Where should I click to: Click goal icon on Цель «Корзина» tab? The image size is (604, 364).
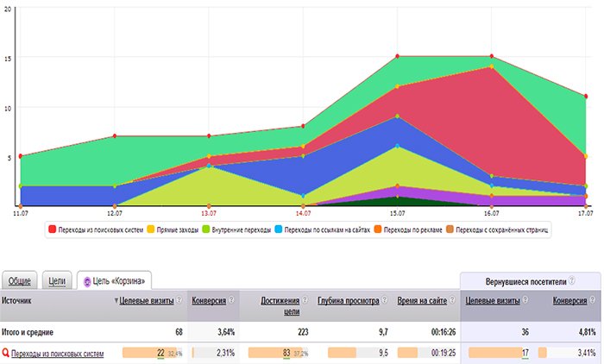click(x=87, y=280)
